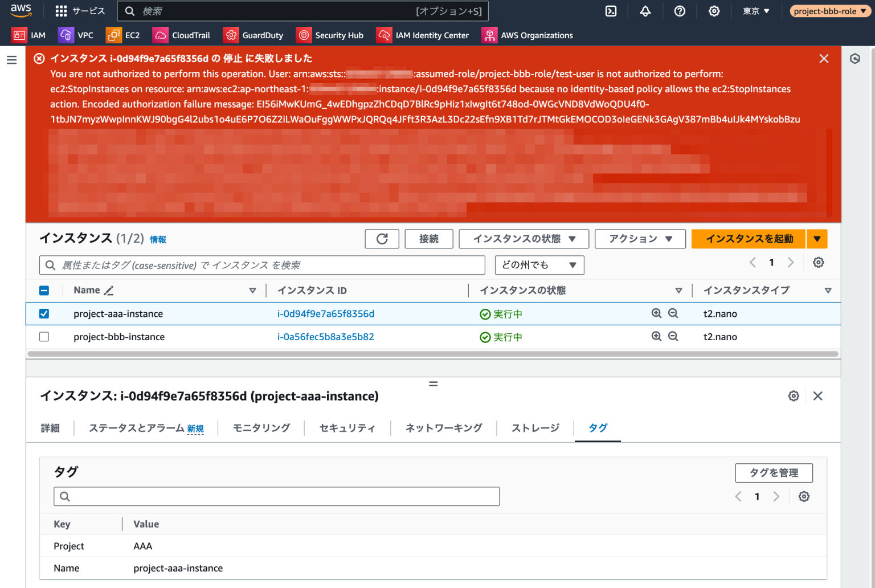Screen dimensions: 875x588
Task: Switch to the モニタリング tab
Action: coord(260,428)
